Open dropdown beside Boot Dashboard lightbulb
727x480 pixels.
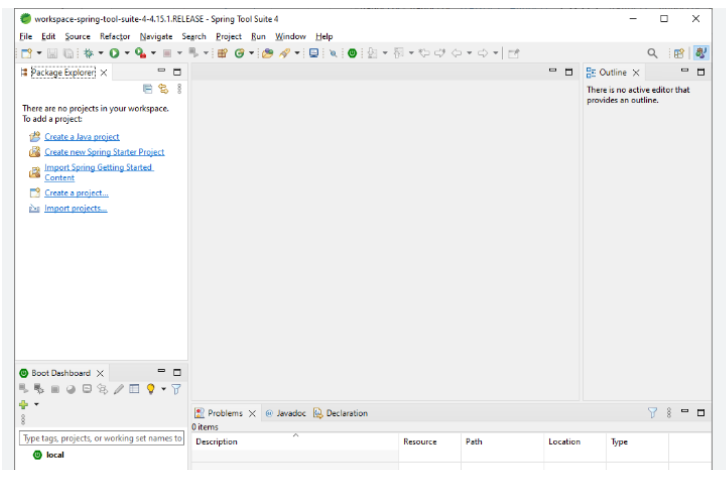(163, 389)
